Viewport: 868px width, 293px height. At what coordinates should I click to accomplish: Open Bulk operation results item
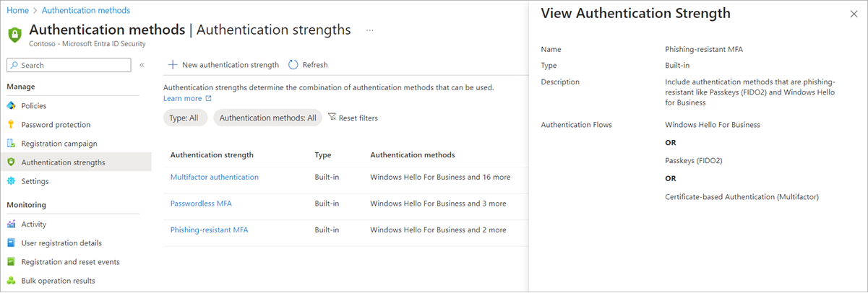pyautogui.click(x=58, y=280)
